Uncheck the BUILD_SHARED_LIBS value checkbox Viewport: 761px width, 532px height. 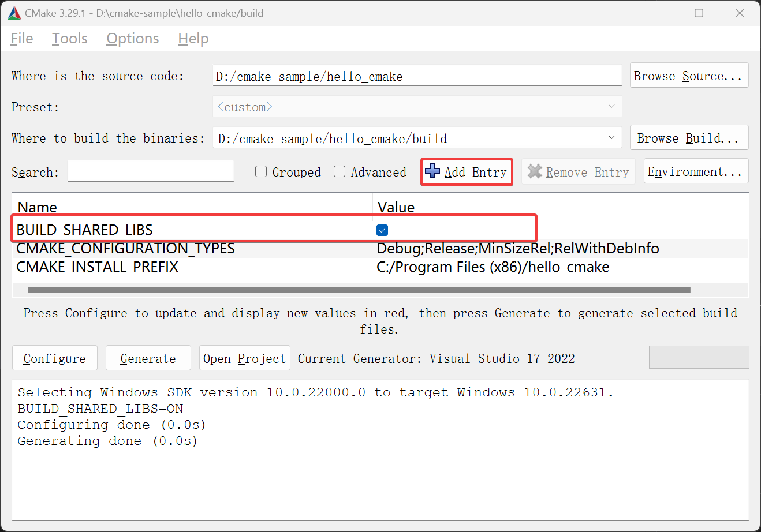coord(382,230)
